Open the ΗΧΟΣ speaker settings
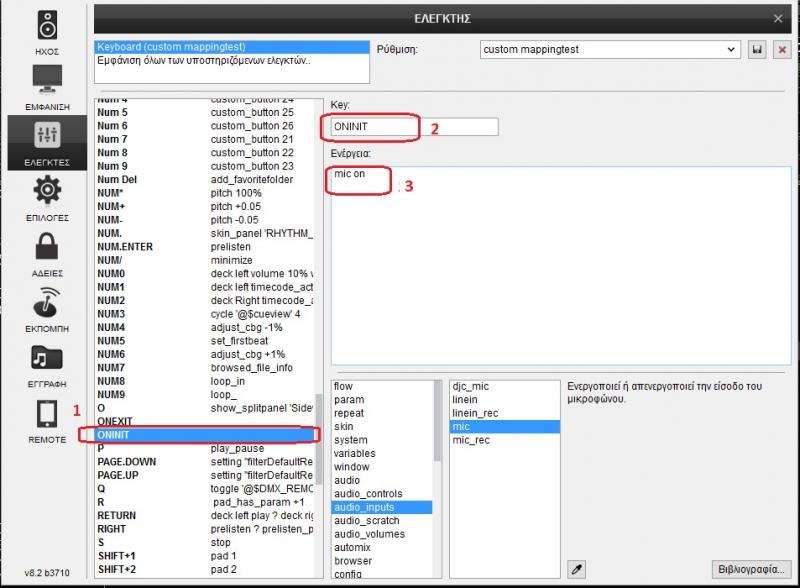 coord(46,30)
